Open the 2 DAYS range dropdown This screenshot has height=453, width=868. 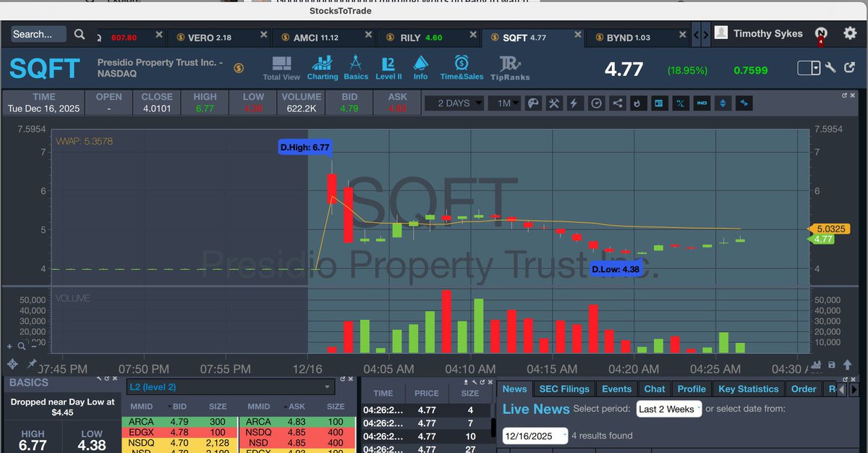point(454,103)
